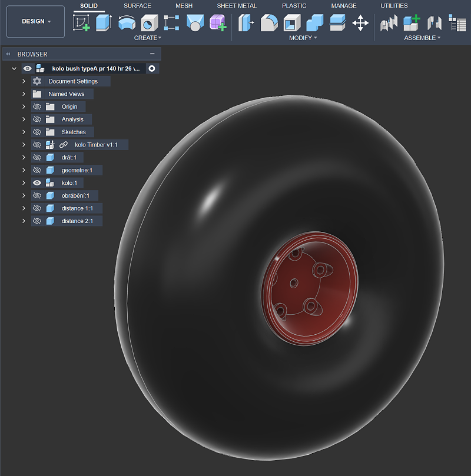Click the New Component icon in Assemble
This screenshot has height=476, width=471.
(412, 23)
